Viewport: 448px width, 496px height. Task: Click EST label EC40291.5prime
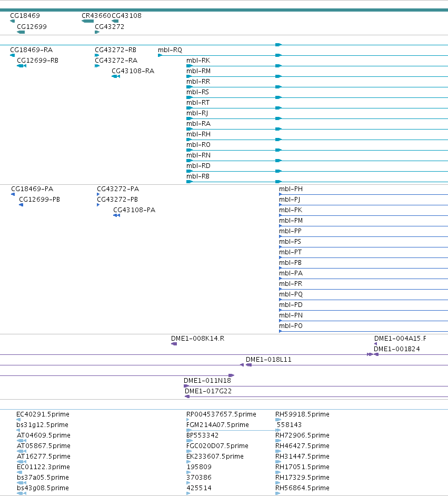pos(43,414)
